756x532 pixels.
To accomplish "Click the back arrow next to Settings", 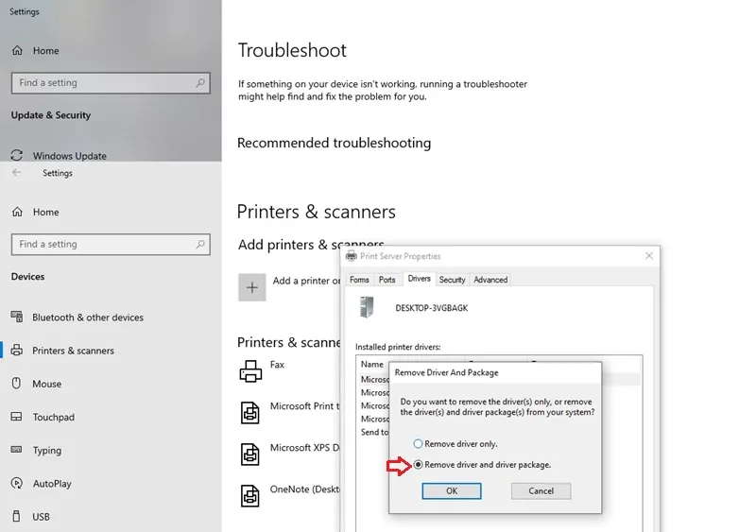I will click(x=17, y=173).
